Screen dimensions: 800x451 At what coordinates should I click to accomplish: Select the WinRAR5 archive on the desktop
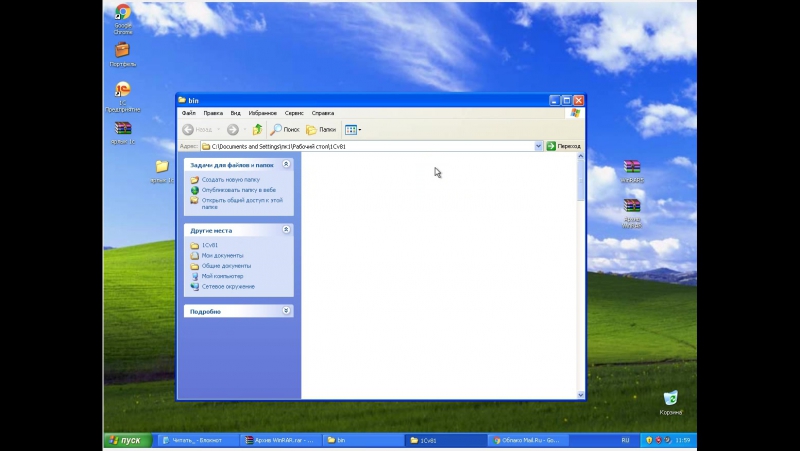(x=632, y=171)
